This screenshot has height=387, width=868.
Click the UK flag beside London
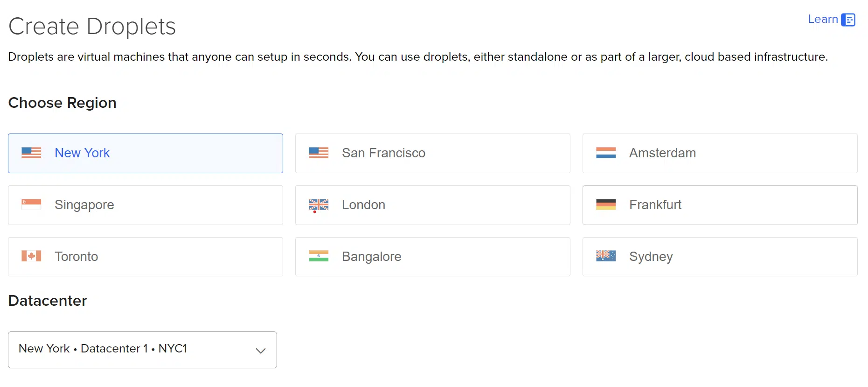point(319,204)
